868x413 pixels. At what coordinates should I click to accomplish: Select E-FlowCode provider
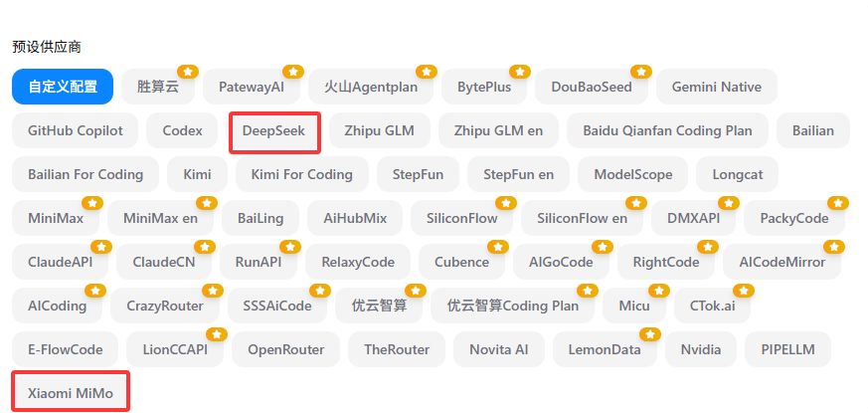[x=65, y=349]
